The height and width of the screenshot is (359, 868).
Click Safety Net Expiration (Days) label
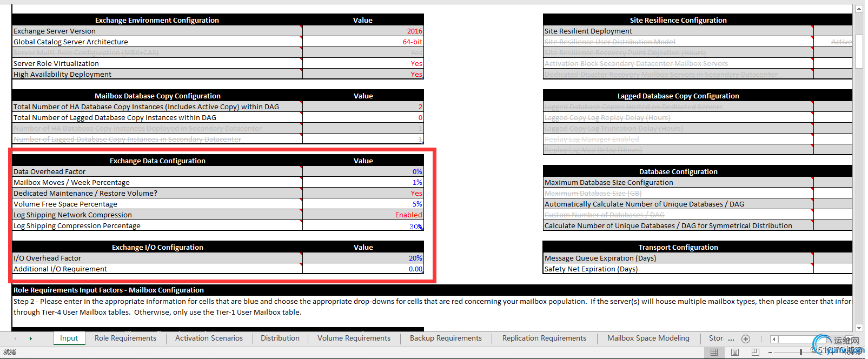[591, 269]
